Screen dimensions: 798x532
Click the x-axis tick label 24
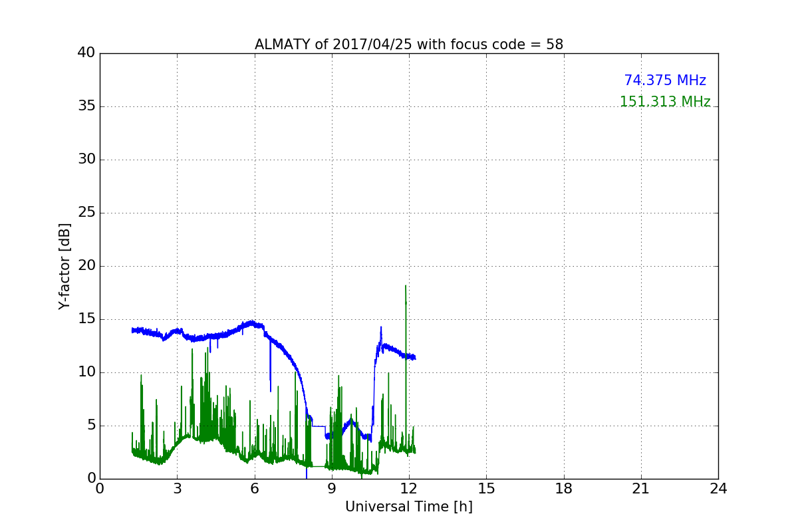point(718,488)
